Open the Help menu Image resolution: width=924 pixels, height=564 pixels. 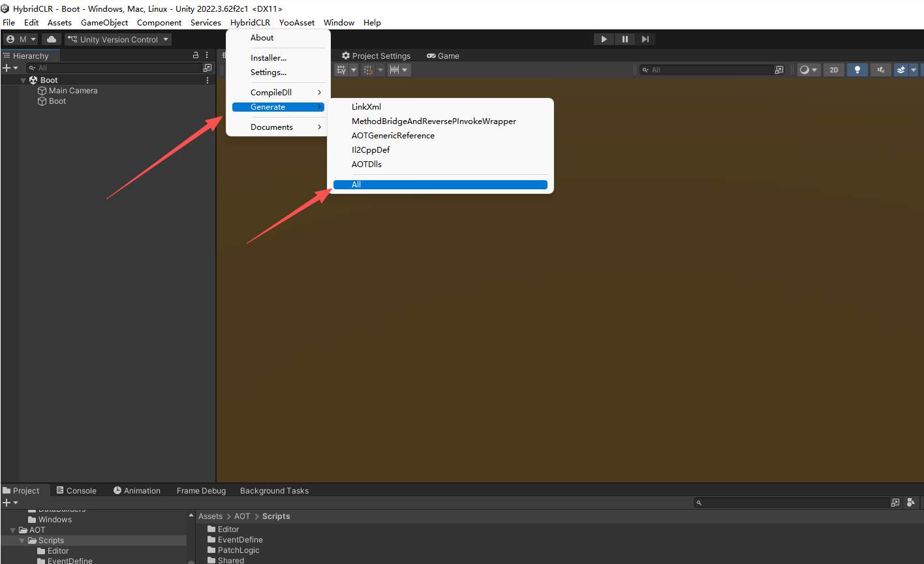(372, 22)
